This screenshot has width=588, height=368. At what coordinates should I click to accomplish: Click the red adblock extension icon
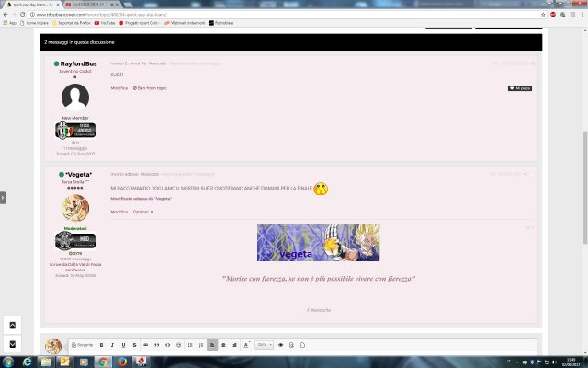(553, 15)
